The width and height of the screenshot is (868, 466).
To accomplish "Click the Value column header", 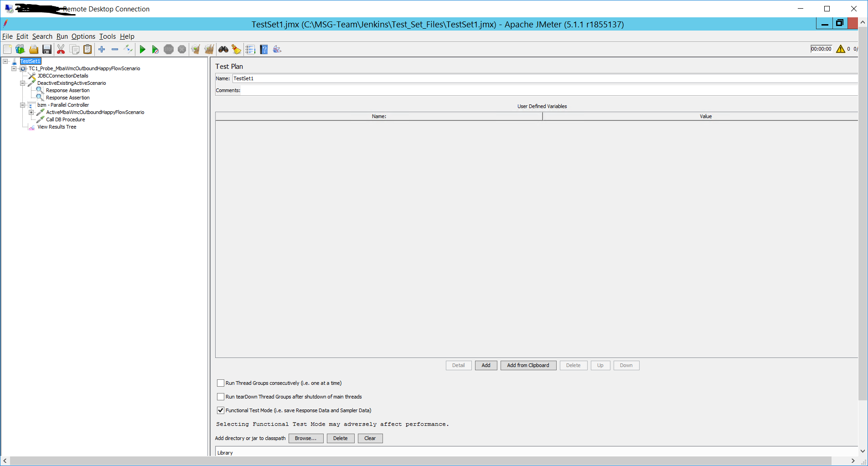I will pos(701,116).
